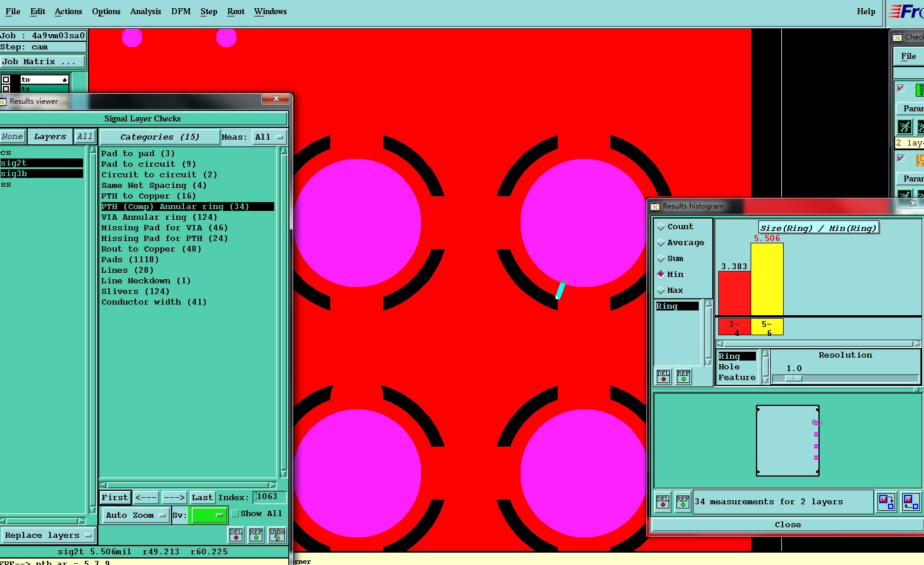This screenshot has width=924, height=565.
Task: Open Rout menu
Action: (x=236, y=11)
